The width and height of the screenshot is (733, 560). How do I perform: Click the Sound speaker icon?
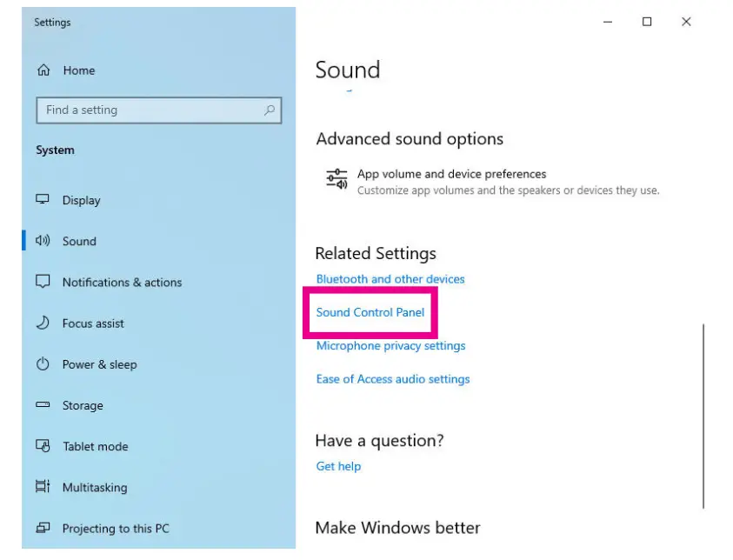coord(43,241)
